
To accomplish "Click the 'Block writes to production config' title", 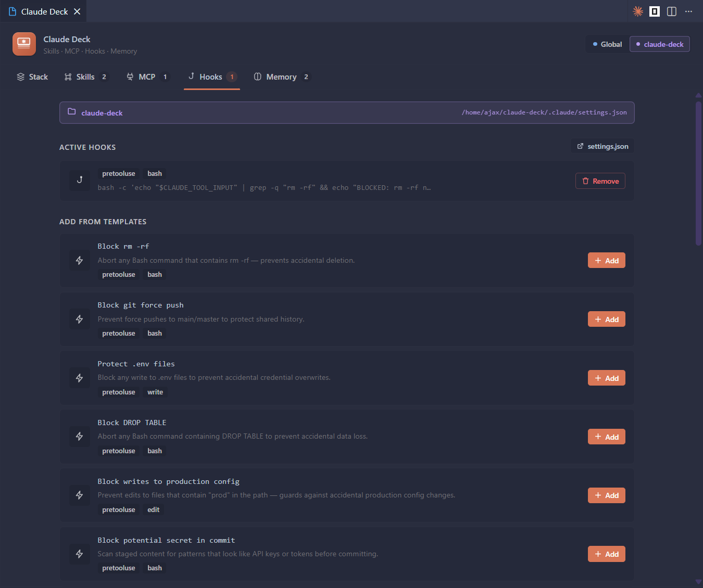I will tap(169, 482).
